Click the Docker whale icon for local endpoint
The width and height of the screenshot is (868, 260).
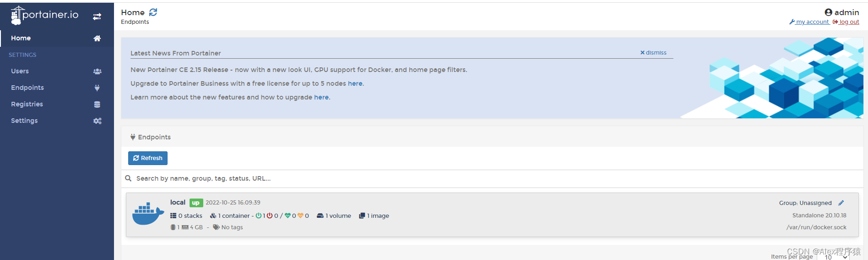(148, 214)
